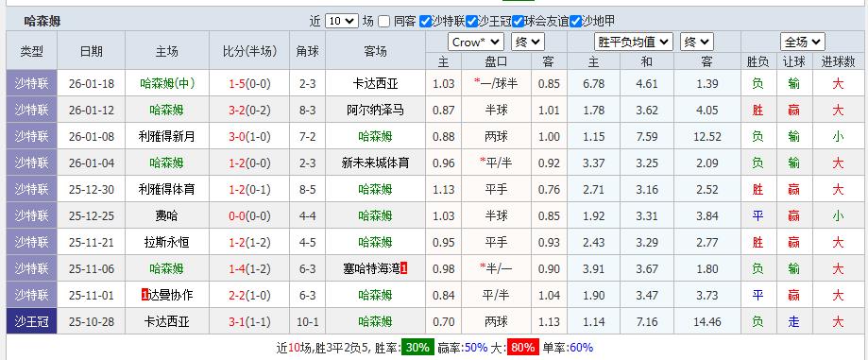The width and height of the screenshot is (868, 360).
Task: Open the 2-2(1-0) score link
Action: (x=249, y=295)
